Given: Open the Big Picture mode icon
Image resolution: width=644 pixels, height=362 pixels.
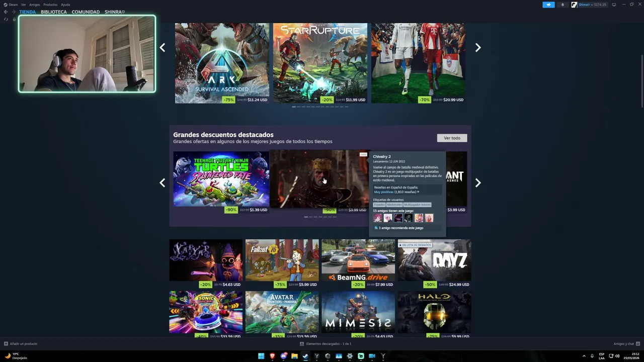Looking at the screenshot, I should coord(614,5).
